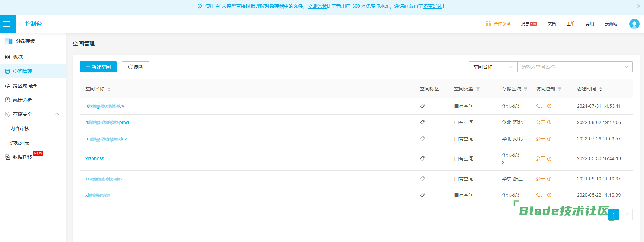The image size is (644, 242).
Task: Go to 统计分析 in the sidebar
Action: [x=23, y=100]
